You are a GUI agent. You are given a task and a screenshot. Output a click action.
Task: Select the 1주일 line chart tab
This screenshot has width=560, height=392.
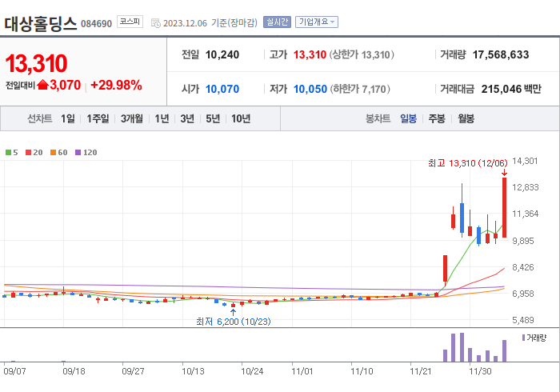tap(98, 118)
